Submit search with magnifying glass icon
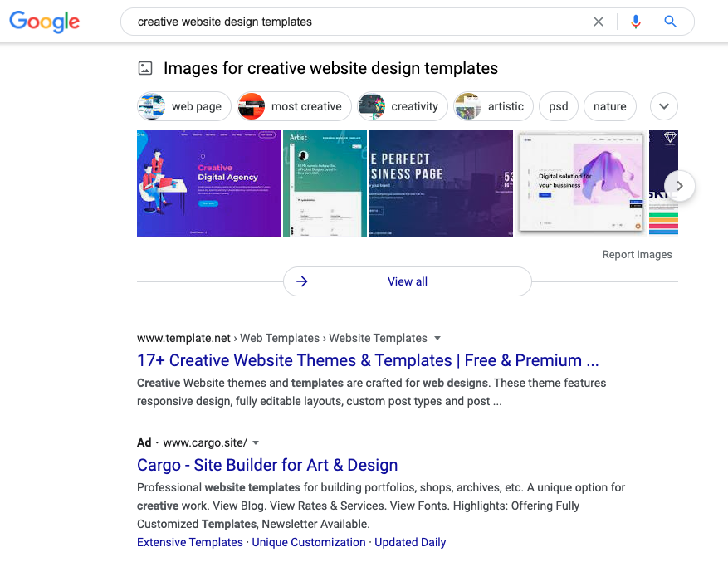The height and width of the screenshot is (562, 728). [670, 22]
